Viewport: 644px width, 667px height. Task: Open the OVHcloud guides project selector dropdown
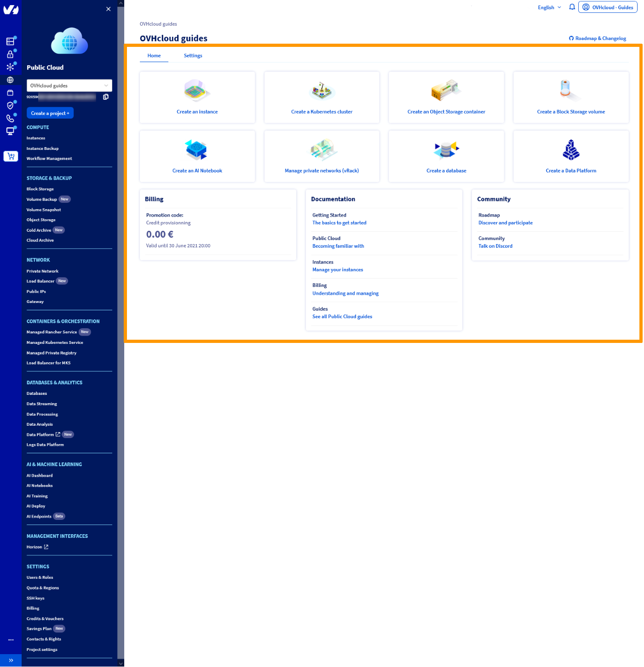(x=69, y=85)
